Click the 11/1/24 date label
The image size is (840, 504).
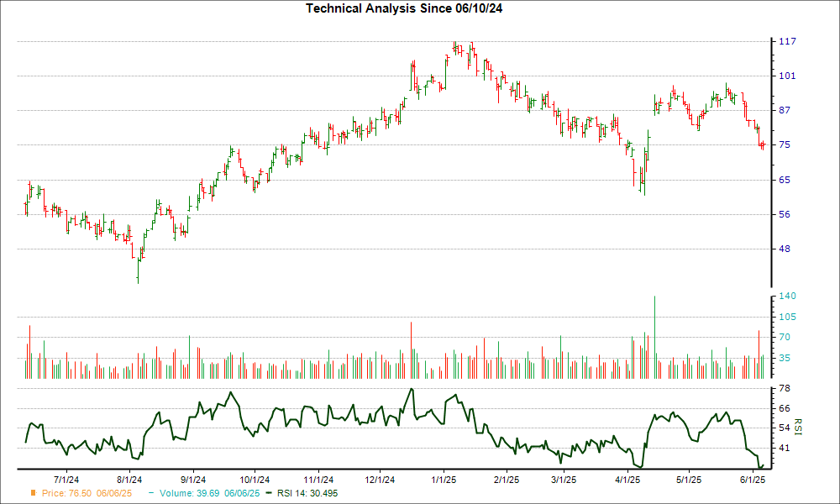pos(318,480)
